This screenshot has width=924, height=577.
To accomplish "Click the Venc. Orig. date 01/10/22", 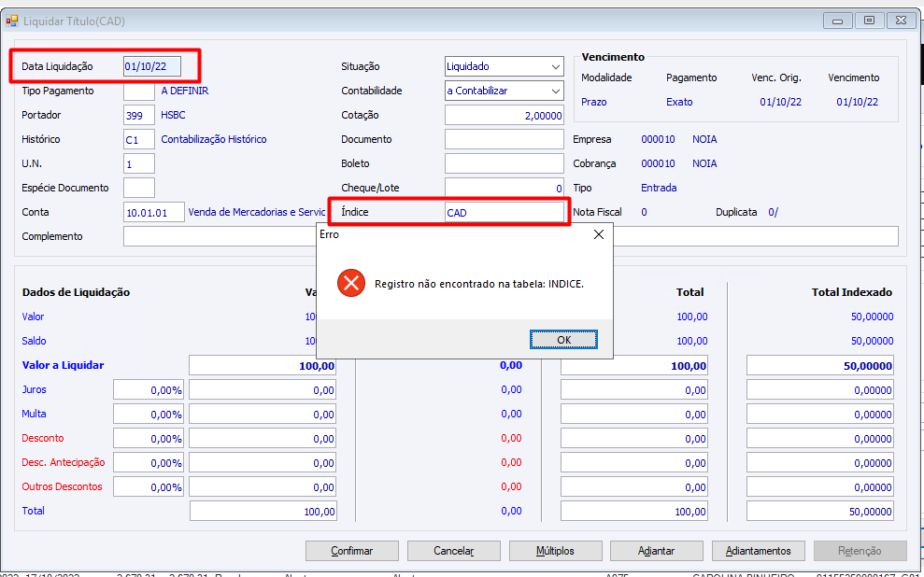I will pyautogui.click(x=781, y=102).
